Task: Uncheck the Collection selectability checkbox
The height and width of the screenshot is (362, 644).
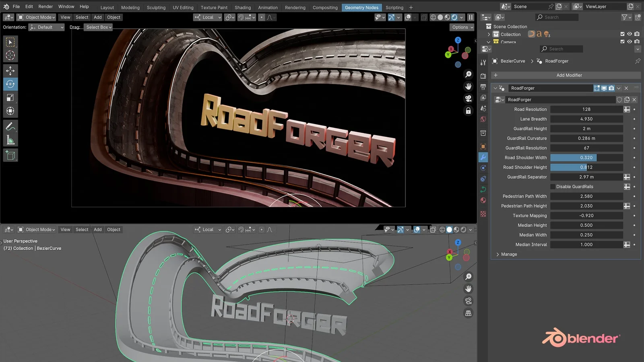Action: coord(623,34)
